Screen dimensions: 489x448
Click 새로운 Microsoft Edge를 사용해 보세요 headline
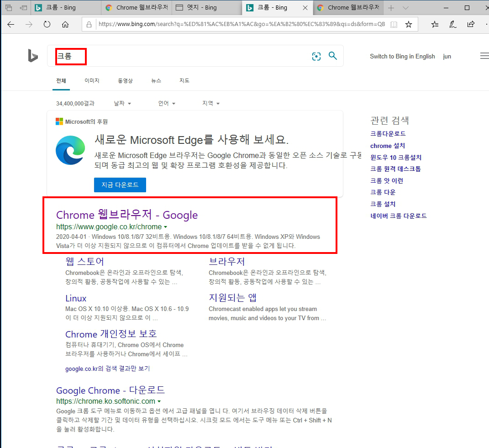click(191, 140)
